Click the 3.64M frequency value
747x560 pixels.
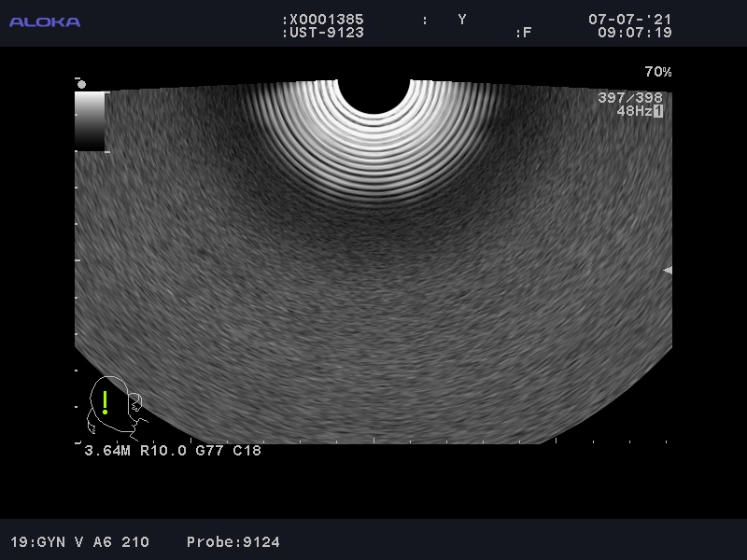point(108,451)
